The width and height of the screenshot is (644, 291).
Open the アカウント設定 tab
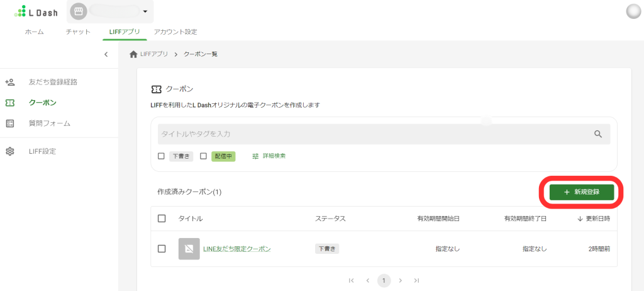pos(175,31)
